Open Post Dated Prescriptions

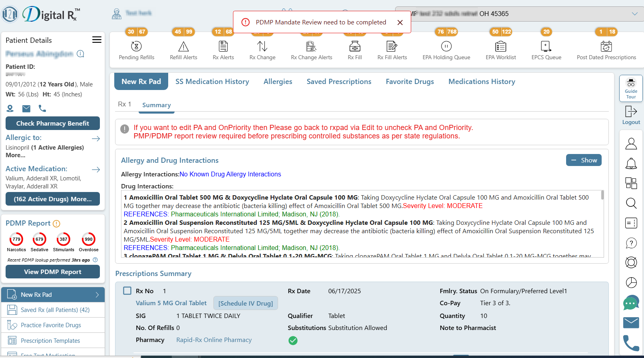[x=606, y=50]
